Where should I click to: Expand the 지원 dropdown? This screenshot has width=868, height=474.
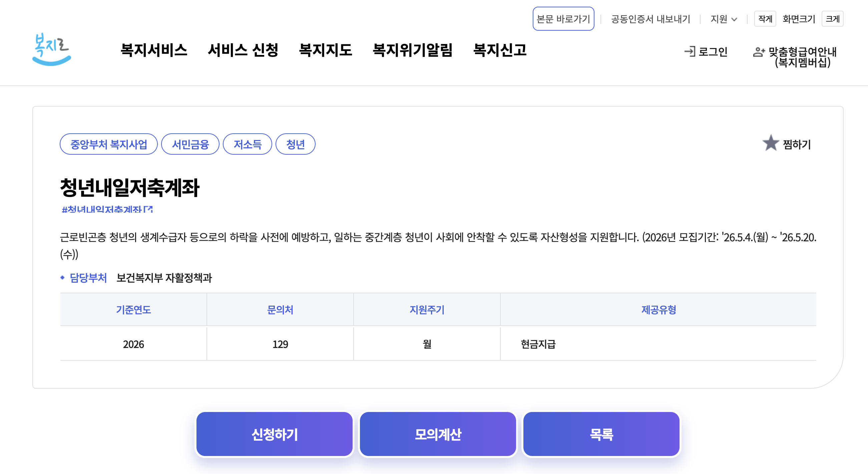coord(724,19)
